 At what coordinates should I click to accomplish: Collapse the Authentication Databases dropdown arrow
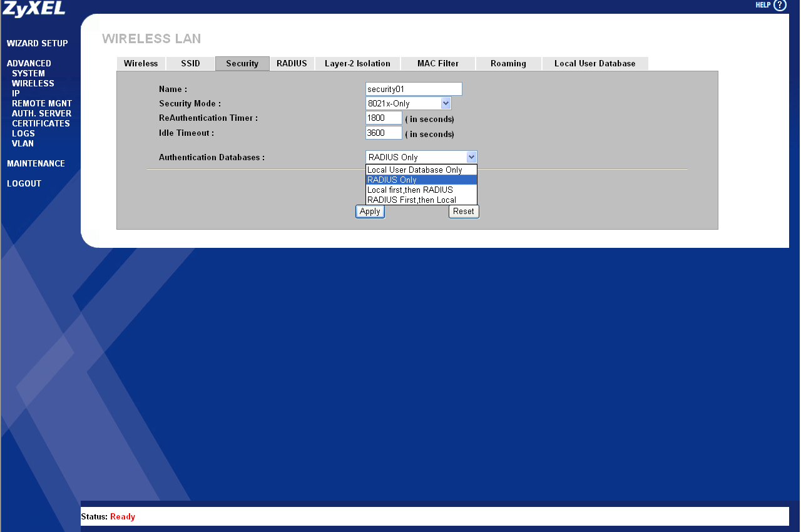472,157
